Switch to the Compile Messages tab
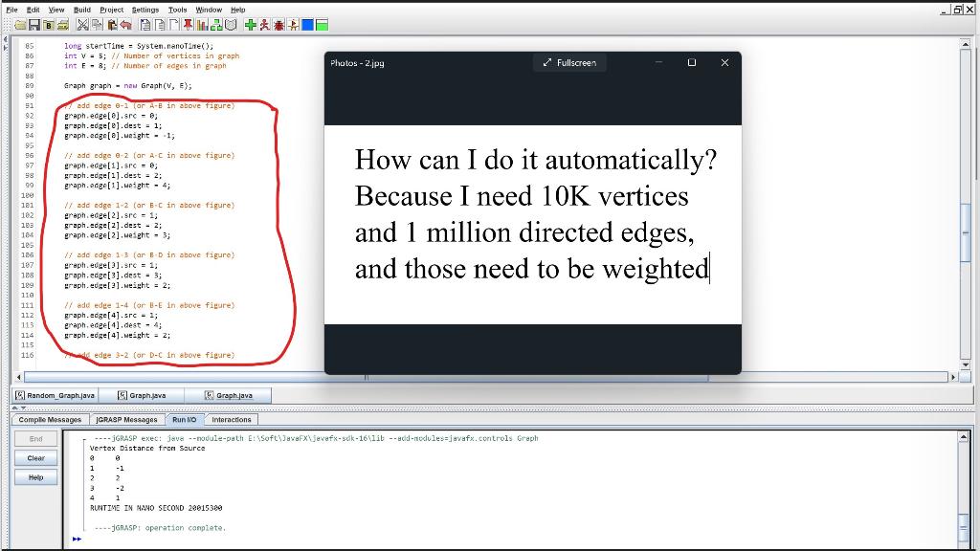 click(x=50, y=420)
